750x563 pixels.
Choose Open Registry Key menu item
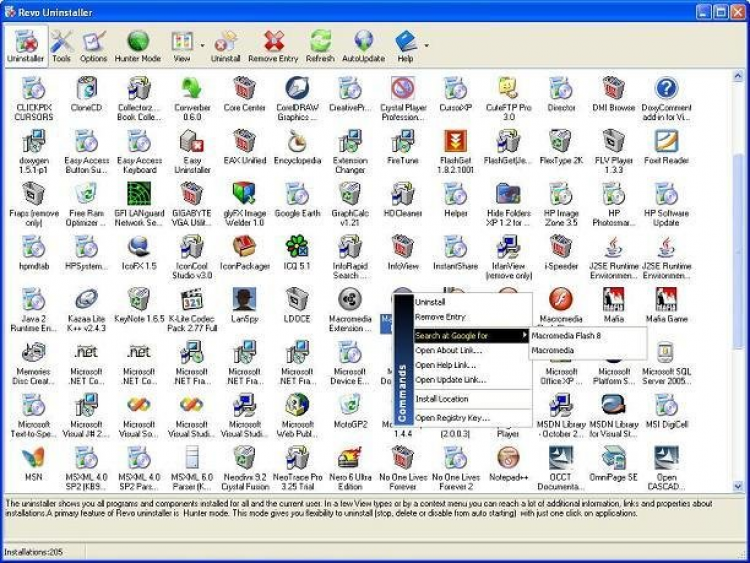point(473,418)
